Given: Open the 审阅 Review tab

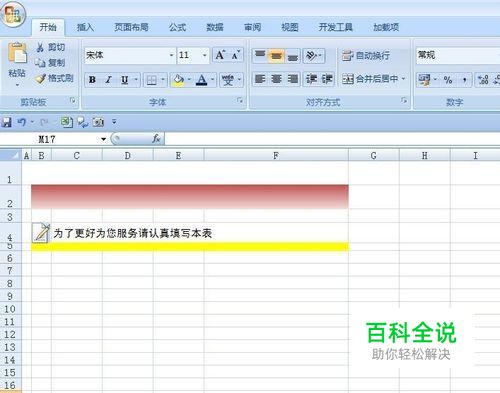Looking at the screenshot, I should [252, 27].
